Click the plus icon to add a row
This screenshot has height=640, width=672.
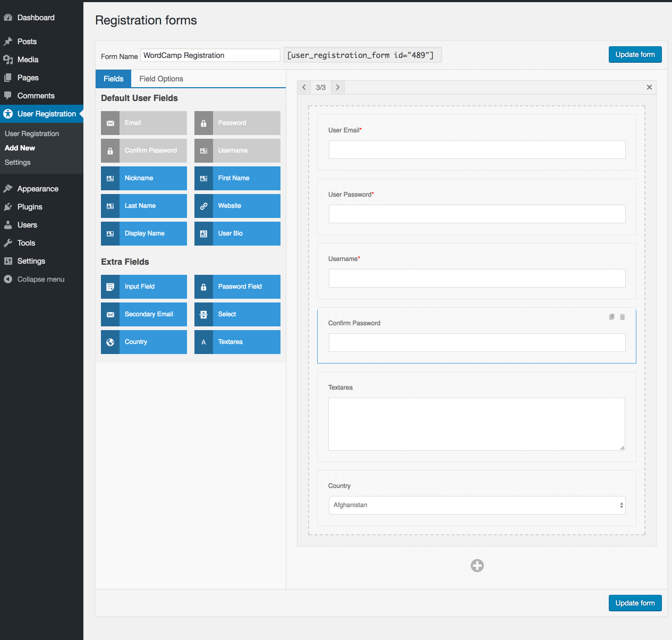click(x=477, y=566)
